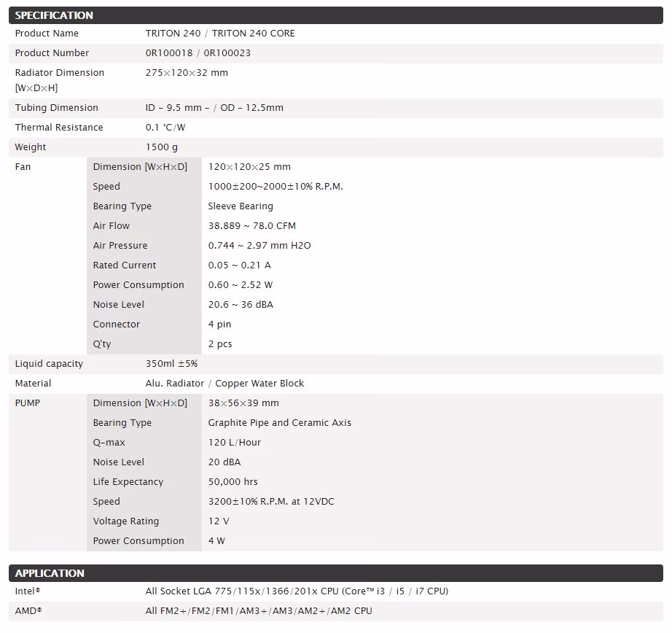Click the fan Noise Level value 20.6 ~ 36 dBA
The width and height of the screenshot is (672, 633).
[241, 305]
